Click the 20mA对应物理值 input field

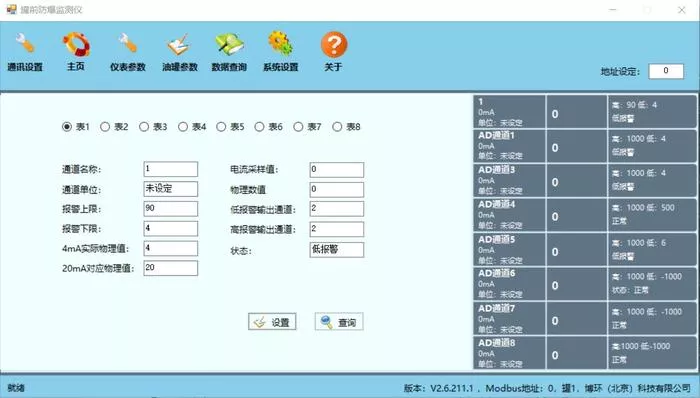(x=171, y=268)
